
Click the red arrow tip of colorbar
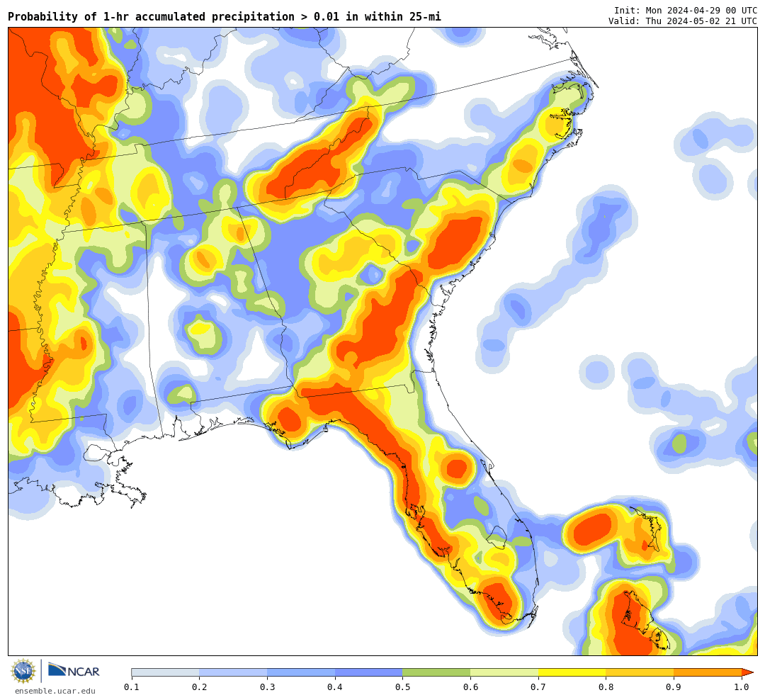747,672
